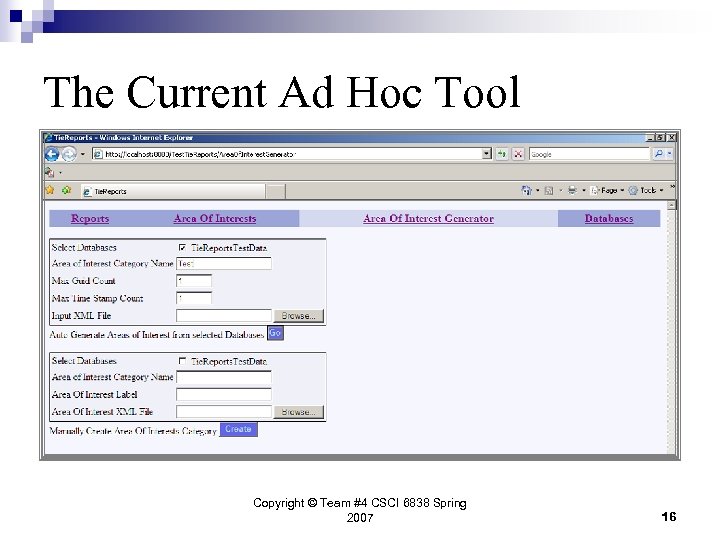This screenshot has height=540, width=720.
Task: Click Browse for Area Of Interest XML File
Action: tap(298, 412)
